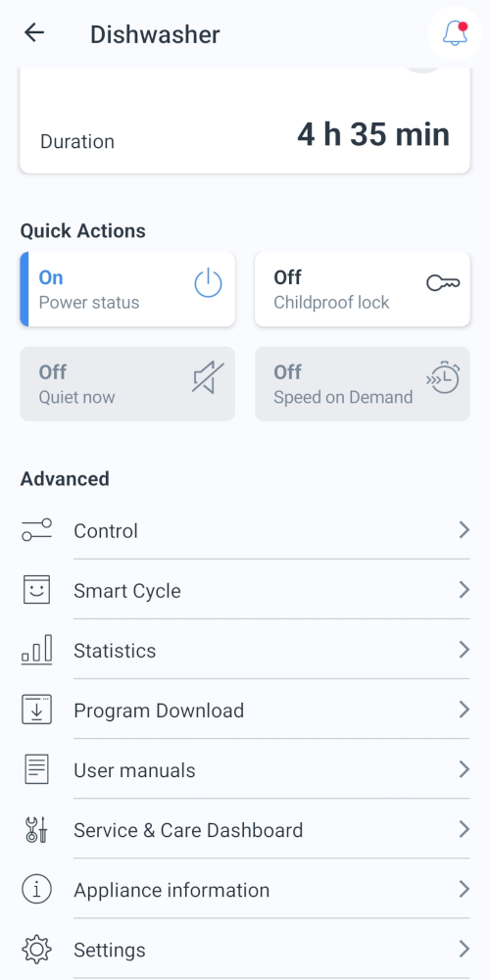Toggle the Quiet now tile
Screen dimensions: 490x980
click(x=127, y=384)
